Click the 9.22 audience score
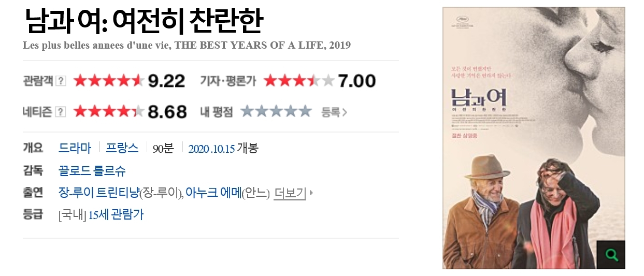 point(166,81)
